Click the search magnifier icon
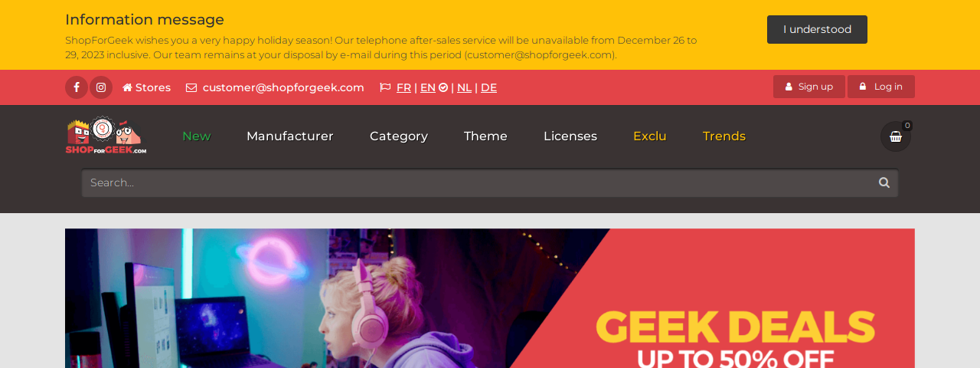 (x=884, y=182)
